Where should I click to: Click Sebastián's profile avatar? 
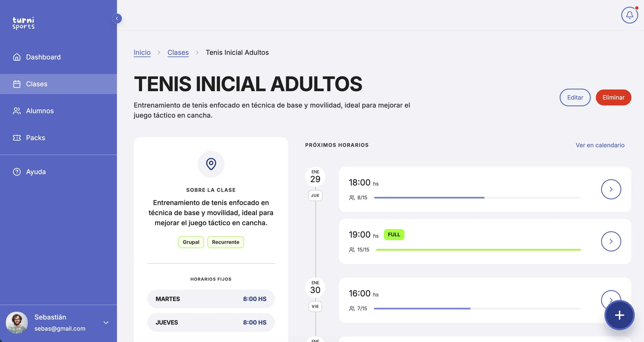pos(17,322)
